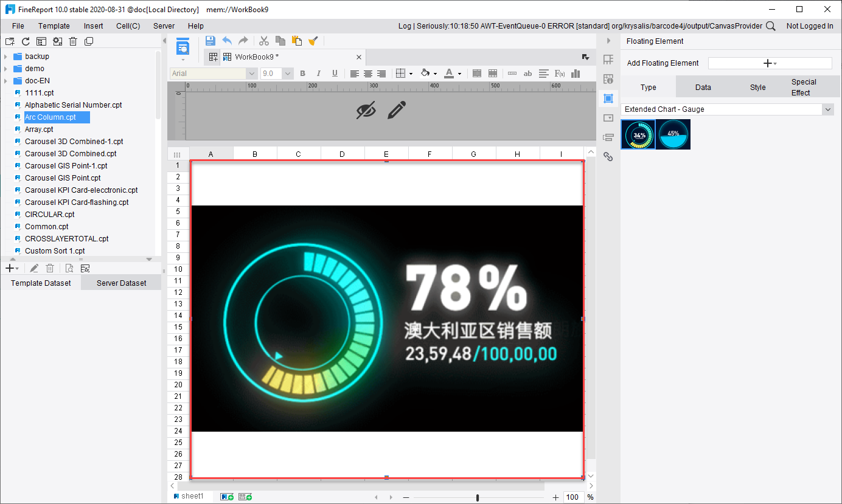842x504 pixels.
Task: Open the font size 9.0 dropdown
Action: (288, 74)
